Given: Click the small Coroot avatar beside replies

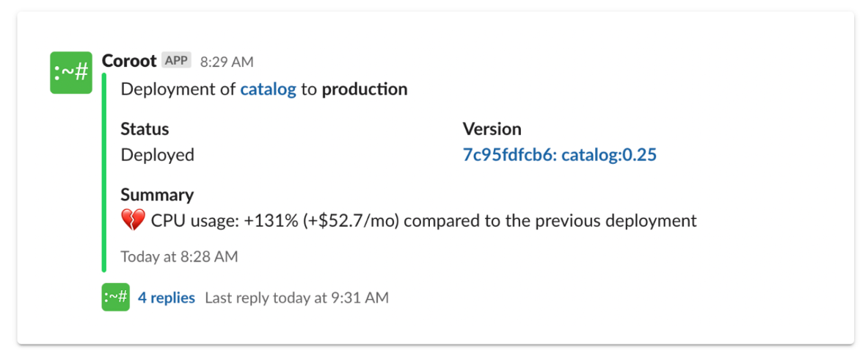Looking at the screenshot, I should [116, 297].
